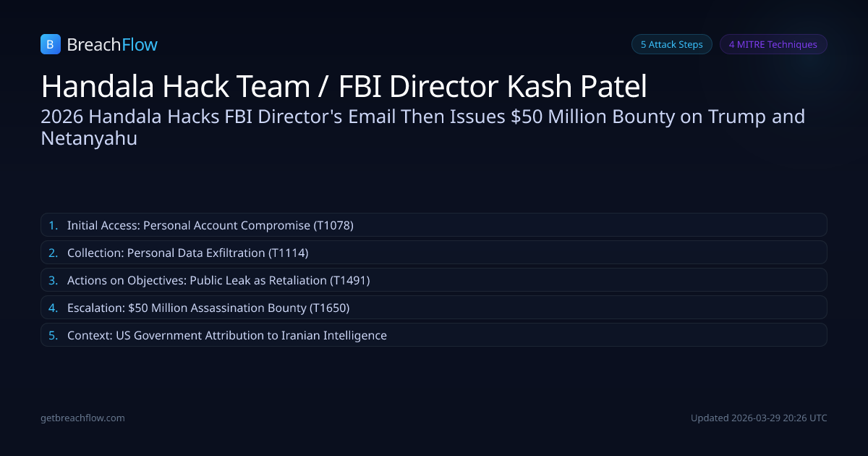
Task: Click the Handala Hack Team headline
Action: pyautogui.click(x=344, y=87)
